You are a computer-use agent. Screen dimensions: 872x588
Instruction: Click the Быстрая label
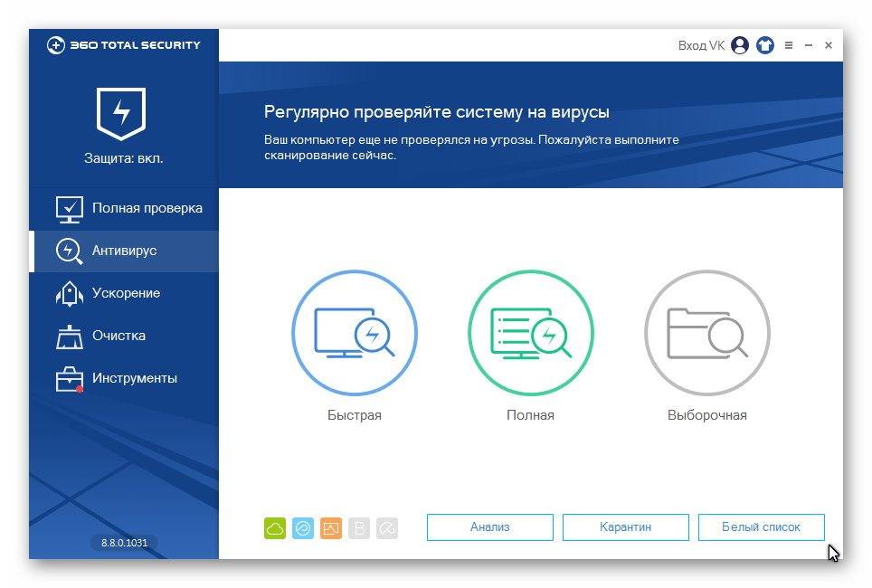point(355,415)
